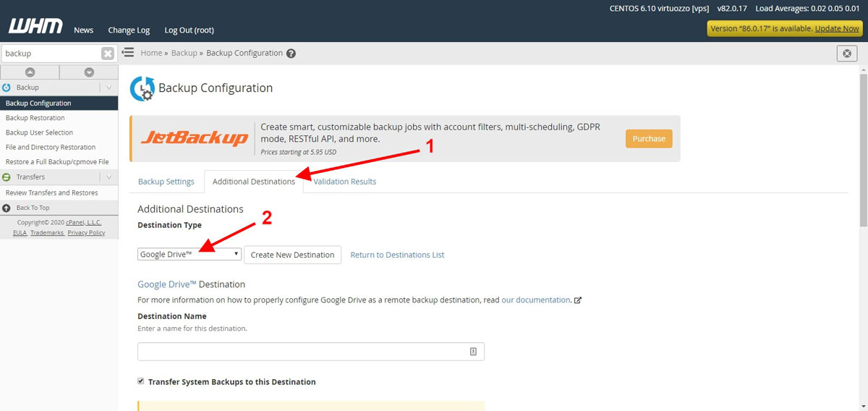Image resolution: width=868 pixels, height=411 pixels.
Task: Click the close X icon at top right
Action: pos(847,54)
